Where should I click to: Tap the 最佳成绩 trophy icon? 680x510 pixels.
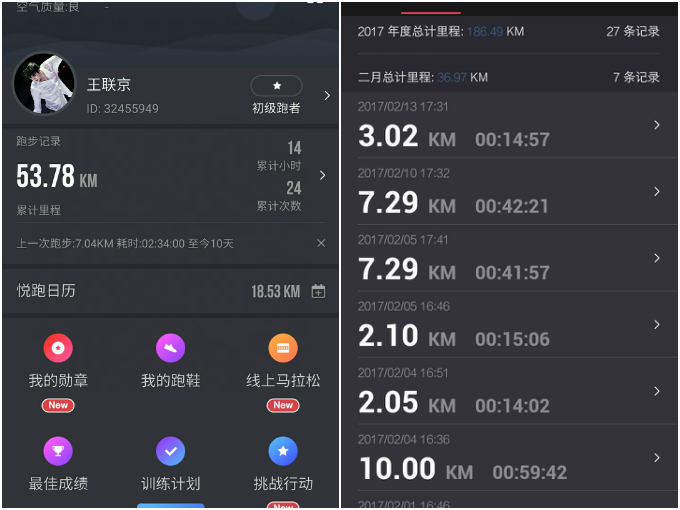tap(58, 452)
